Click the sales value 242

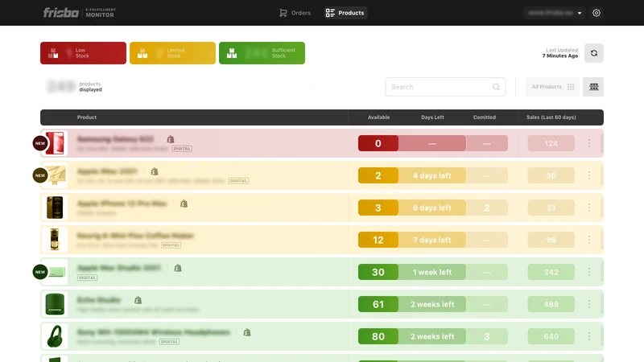point(551,272)
